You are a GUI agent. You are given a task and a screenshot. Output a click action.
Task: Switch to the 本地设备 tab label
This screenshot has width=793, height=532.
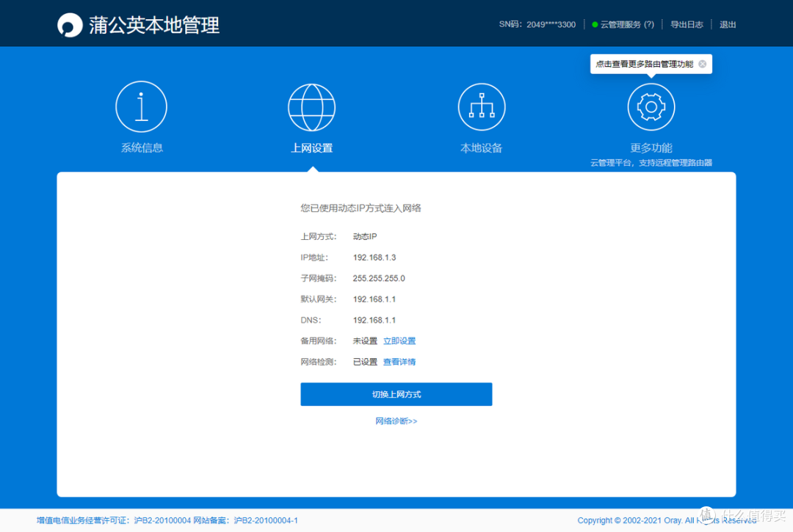pos(481,148)
